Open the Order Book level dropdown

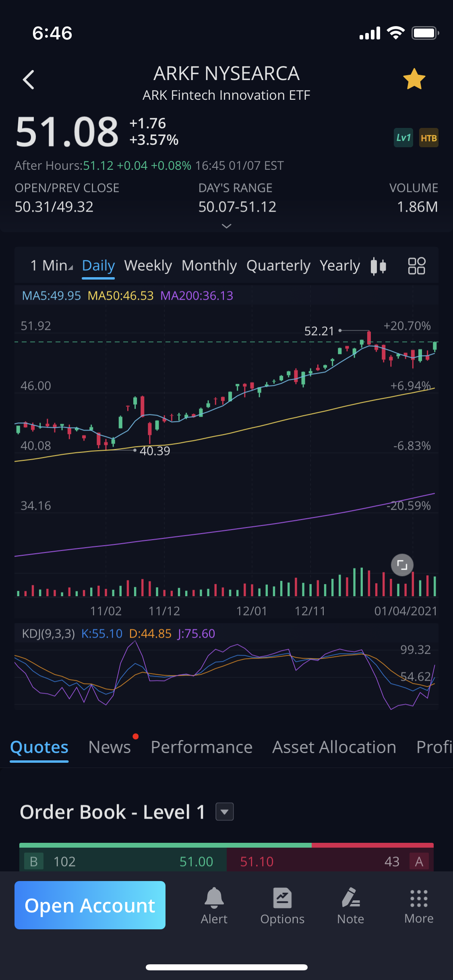pyautogui.click(x=225, y=811)
